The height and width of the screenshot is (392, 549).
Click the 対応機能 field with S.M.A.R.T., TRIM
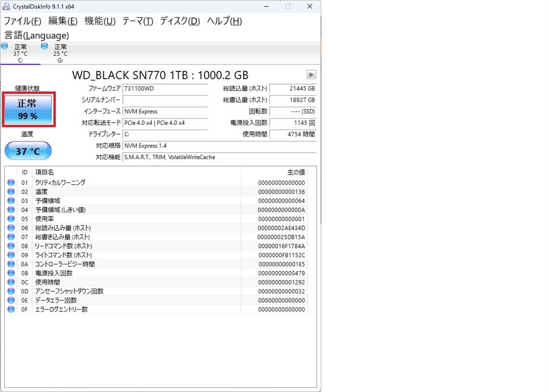coord(219,157)
